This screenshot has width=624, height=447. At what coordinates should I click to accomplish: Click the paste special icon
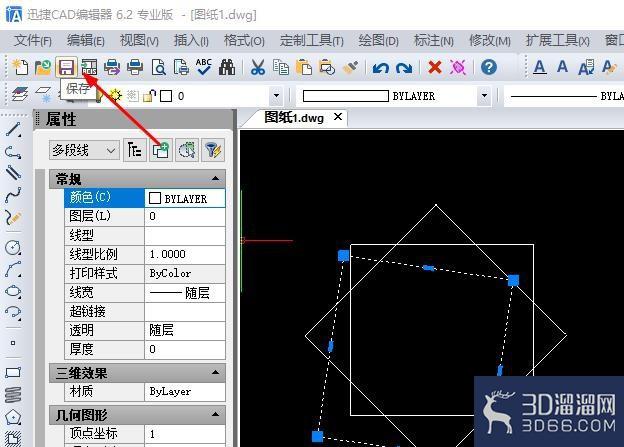(327, 67)
